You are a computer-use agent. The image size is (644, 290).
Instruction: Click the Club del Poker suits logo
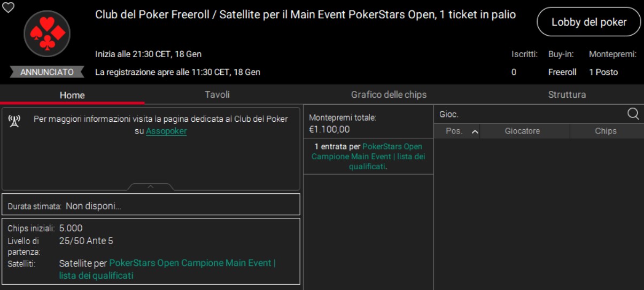click(47, 34)
